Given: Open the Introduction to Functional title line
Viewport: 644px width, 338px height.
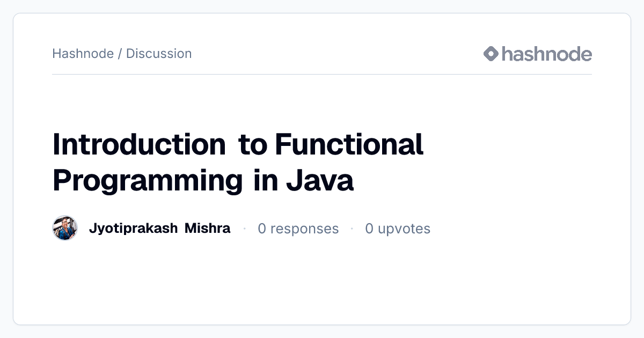Looking at the screenshot, I should click(x=238, y=144).
